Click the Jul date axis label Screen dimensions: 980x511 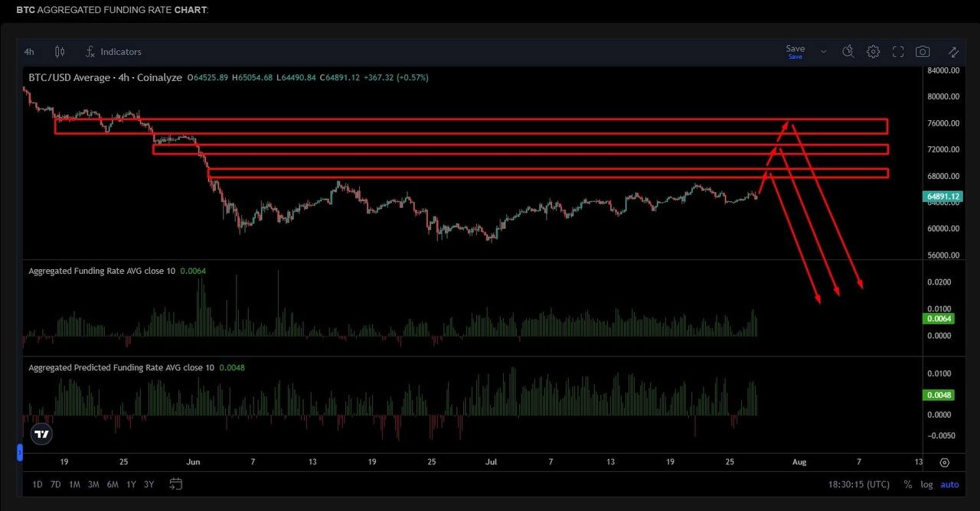[x=492, y=462]
